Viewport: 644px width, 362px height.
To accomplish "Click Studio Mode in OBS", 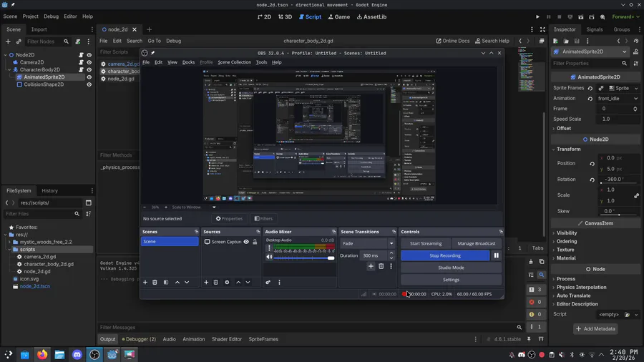I will (x=451, y=268).
